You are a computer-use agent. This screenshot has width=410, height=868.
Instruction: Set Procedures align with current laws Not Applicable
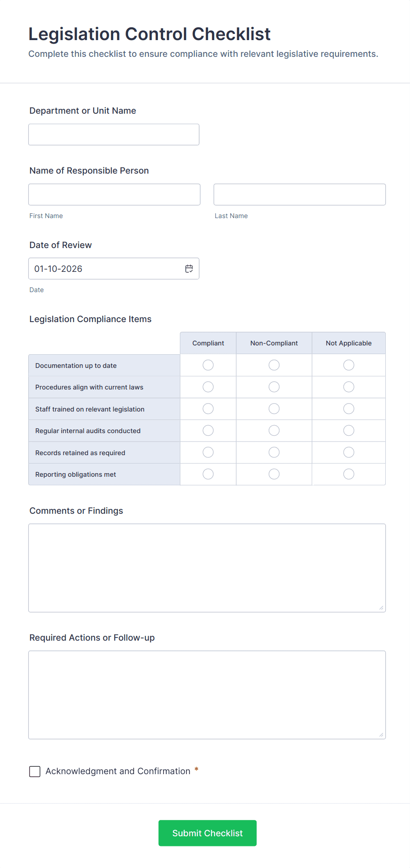tap(349, 387)
